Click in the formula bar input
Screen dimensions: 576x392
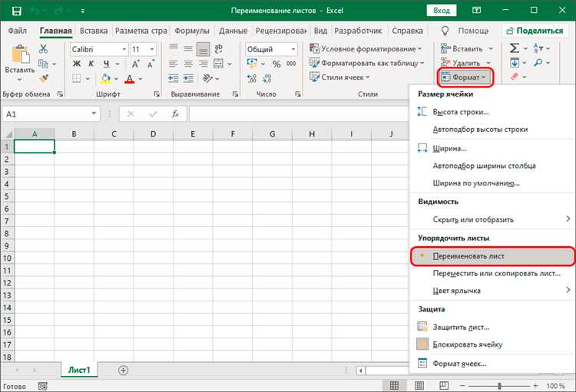pos(298,114)
